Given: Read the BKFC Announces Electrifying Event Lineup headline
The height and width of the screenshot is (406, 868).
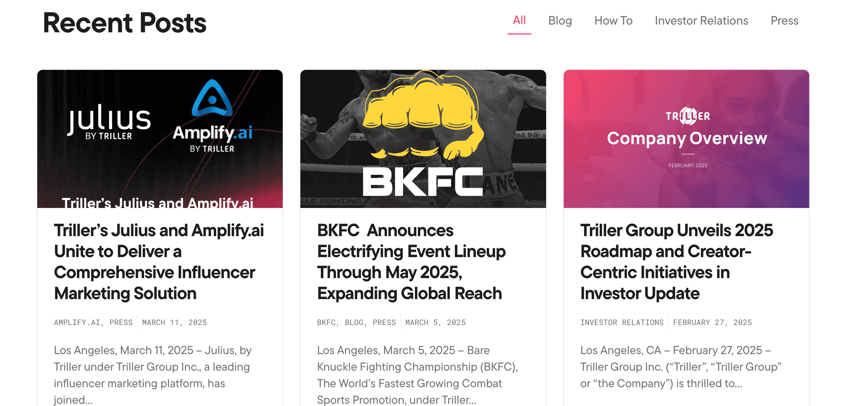Looking at the screenshot, I should pyautogui.click(x=411, y=262).
